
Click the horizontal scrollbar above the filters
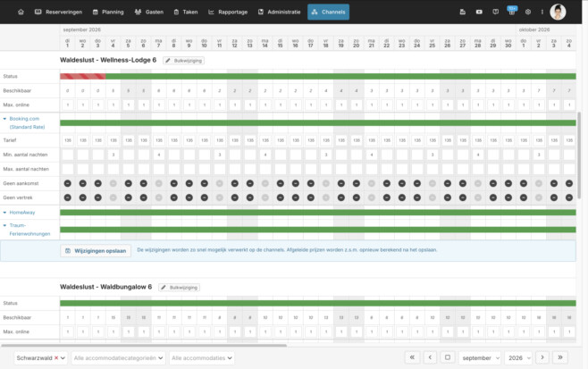(144, 346)
